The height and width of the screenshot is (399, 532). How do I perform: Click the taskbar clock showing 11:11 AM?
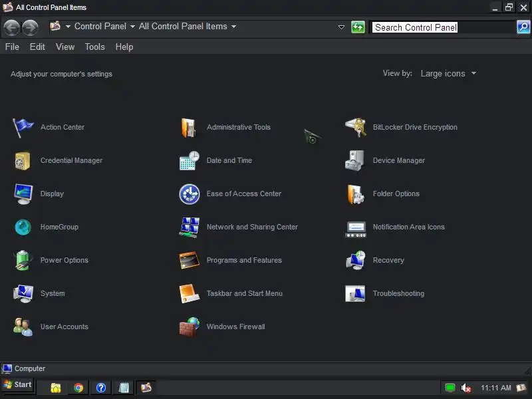coord(495,388)
